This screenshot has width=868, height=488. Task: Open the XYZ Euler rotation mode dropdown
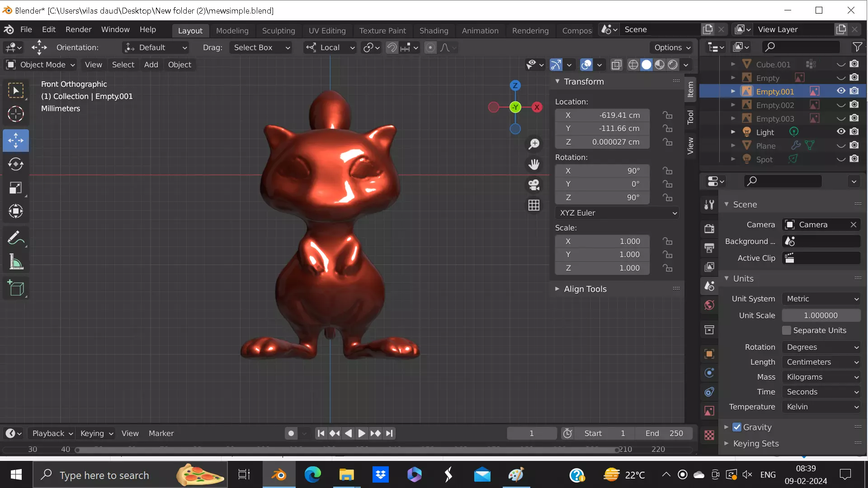tap(618, 213)
